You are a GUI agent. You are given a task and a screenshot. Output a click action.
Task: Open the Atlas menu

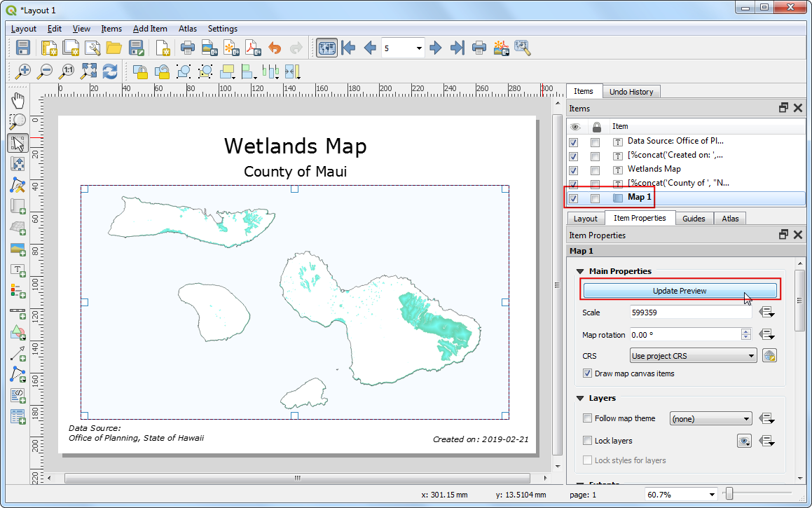click(187, 29)
